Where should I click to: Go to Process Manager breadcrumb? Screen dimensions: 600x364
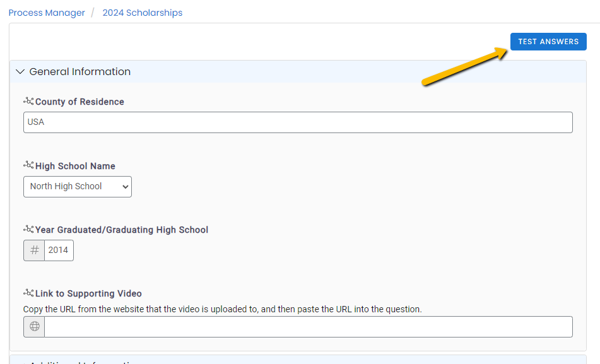point(47,13)
